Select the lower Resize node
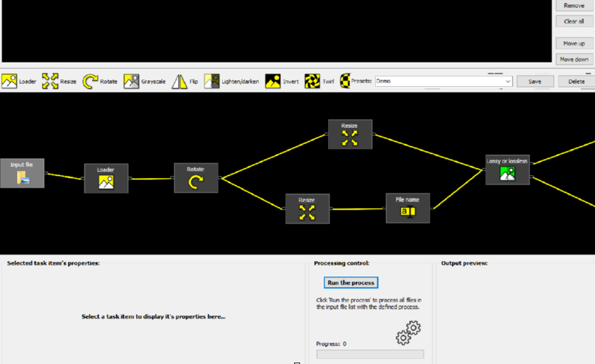Viewport: 595px width, 364px height. coord(307,209)
